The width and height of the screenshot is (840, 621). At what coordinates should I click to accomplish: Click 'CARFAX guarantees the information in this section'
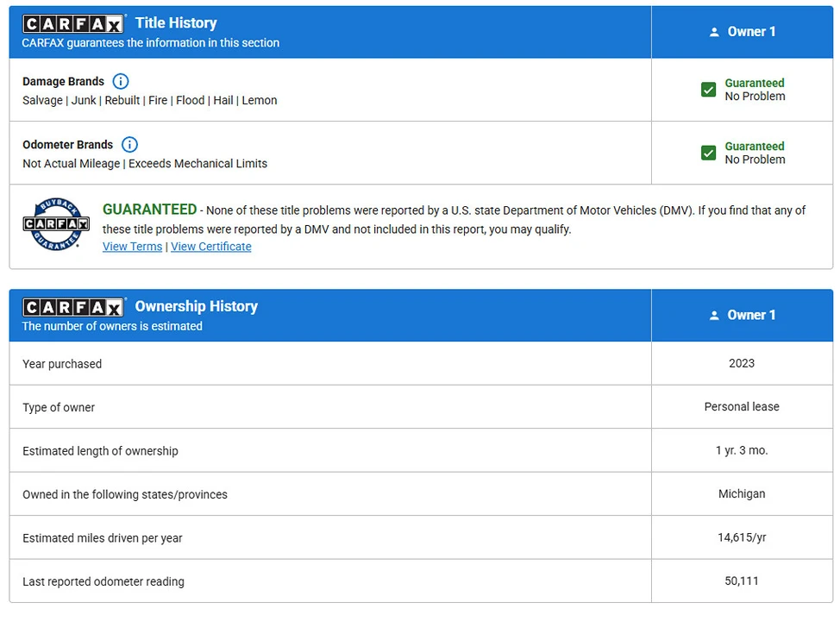click(x=151, y=43)
